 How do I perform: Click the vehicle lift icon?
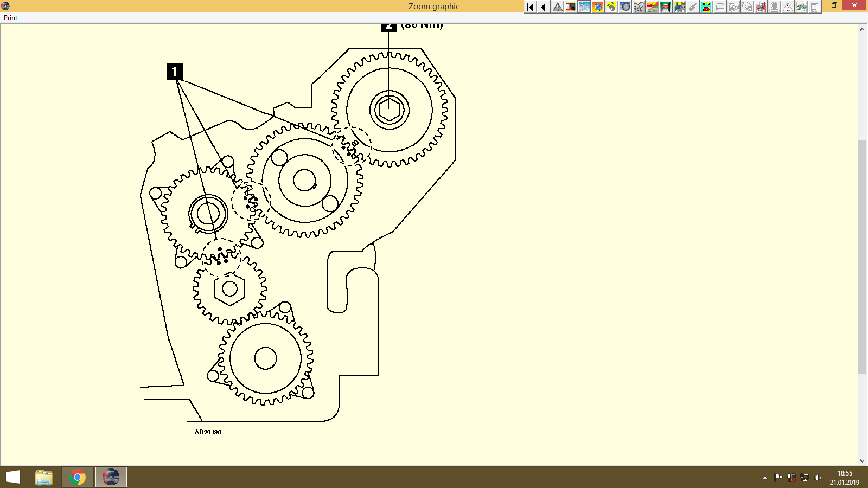(x=665, y=7)
